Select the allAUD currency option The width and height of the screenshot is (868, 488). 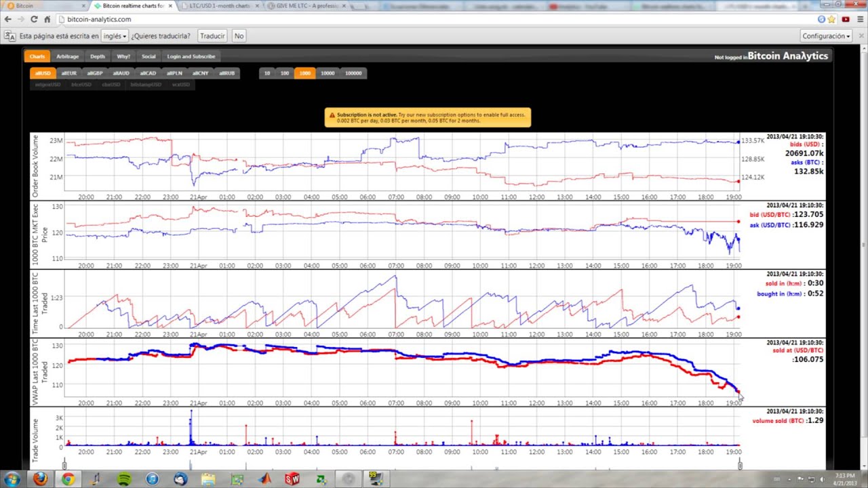pyautogui.click(x=121, y=73)
